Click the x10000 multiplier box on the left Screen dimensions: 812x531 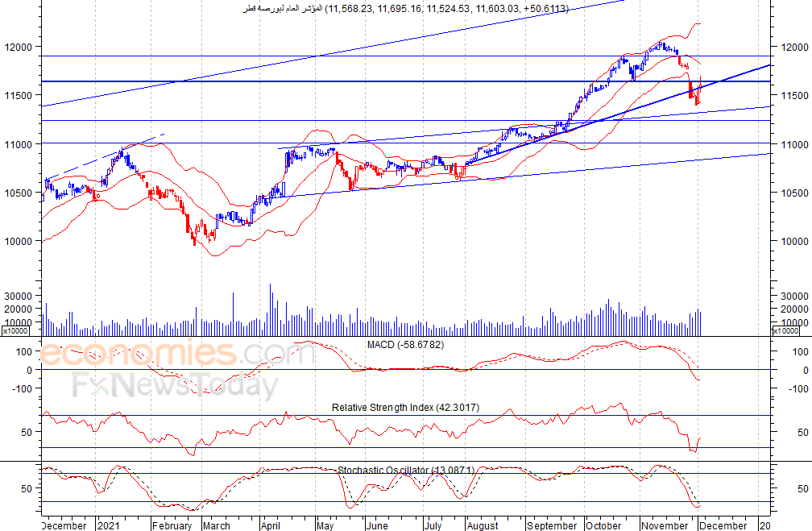15,331
